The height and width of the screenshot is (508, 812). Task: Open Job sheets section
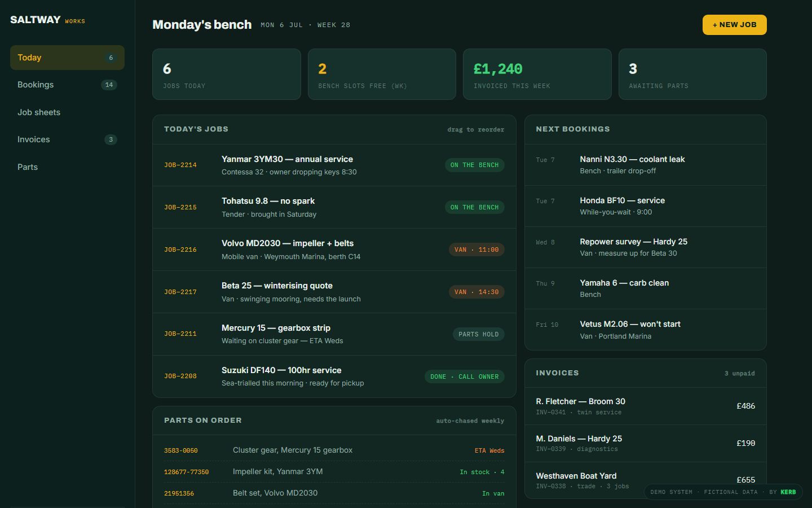[67, 112]
